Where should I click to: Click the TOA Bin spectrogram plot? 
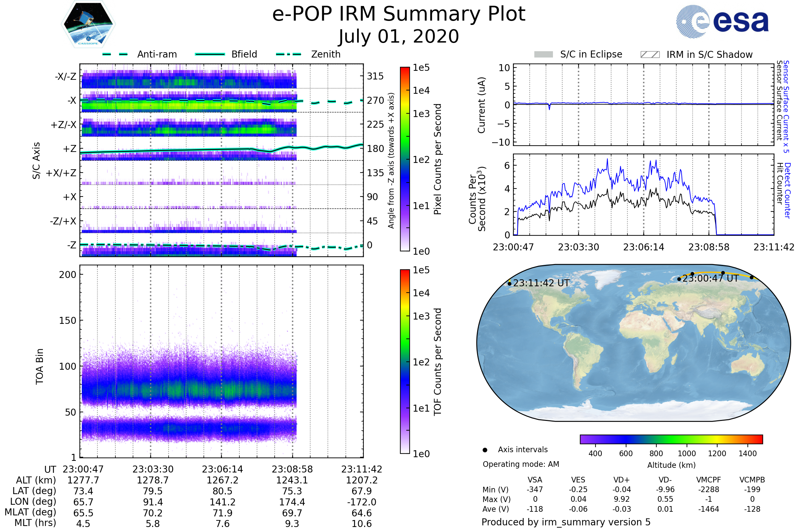pyautogui.click(x=221, y=362)
